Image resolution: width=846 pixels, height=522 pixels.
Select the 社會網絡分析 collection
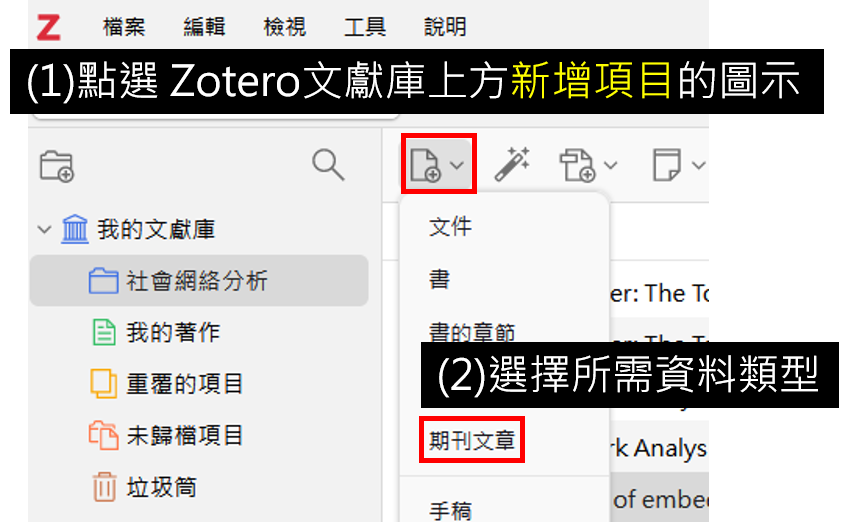(199, 281)
